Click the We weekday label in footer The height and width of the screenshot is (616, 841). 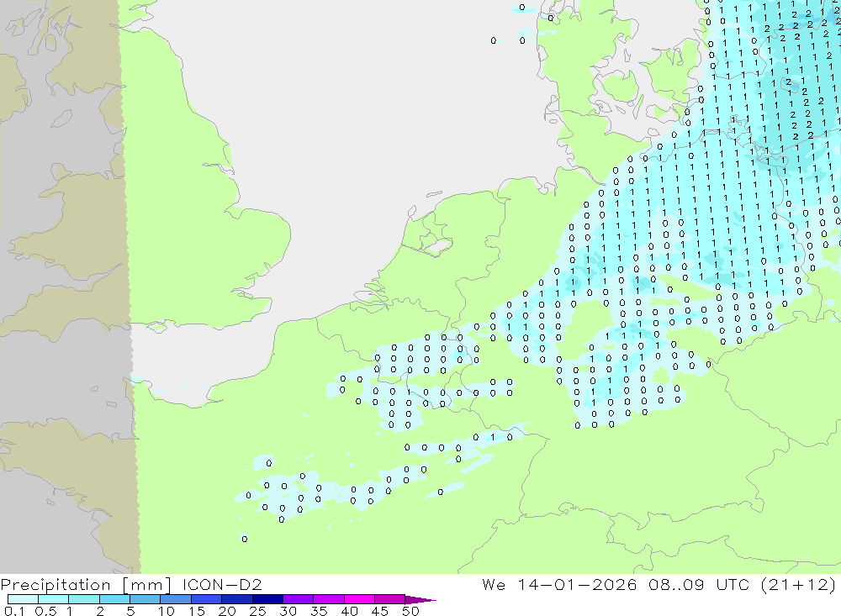(494, 584)
